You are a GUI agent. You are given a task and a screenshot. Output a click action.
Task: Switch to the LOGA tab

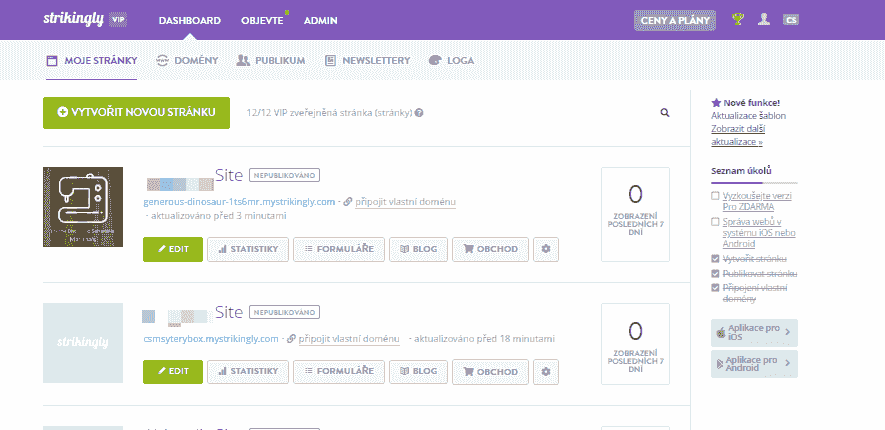tap(452, 61)
